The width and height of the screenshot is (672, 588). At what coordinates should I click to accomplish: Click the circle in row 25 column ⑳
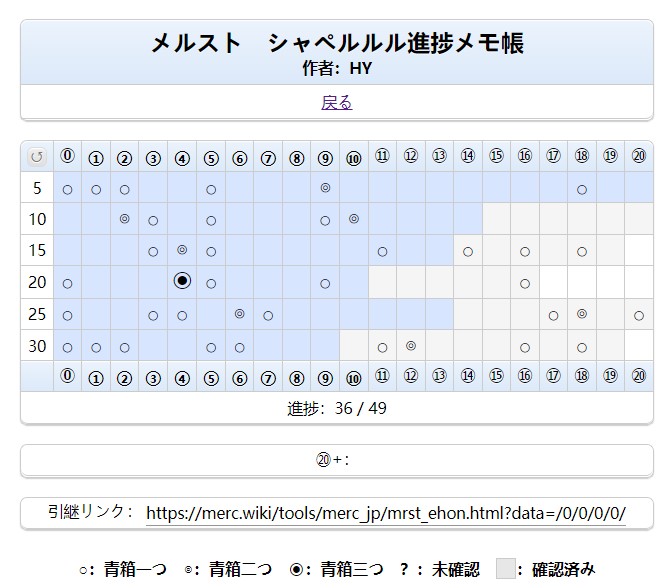(639, 316)
